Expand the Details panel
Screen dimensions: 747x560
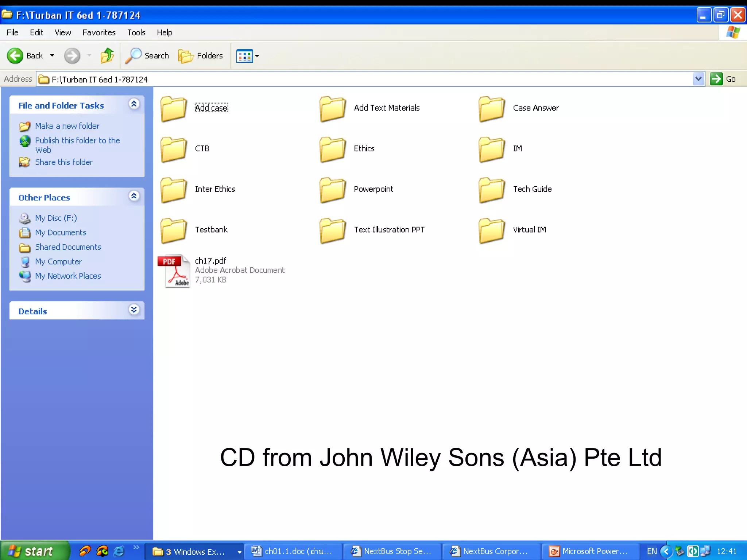[134, 310]
